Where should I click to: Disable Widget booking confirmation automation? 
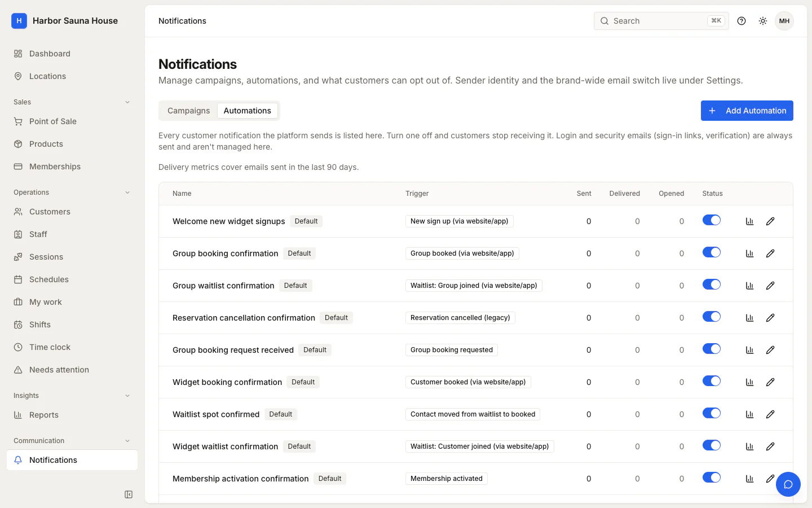pos(712,381)
